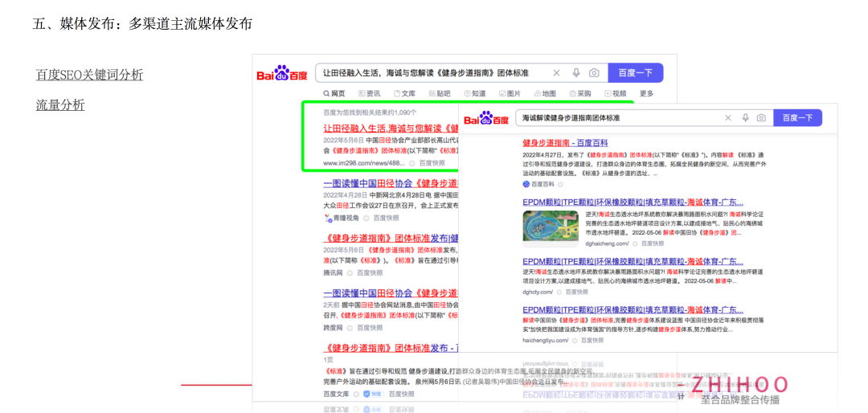
Task: Open 《健身步道指南》团体标准发布 result from 腾讯网
Action: 391,238
